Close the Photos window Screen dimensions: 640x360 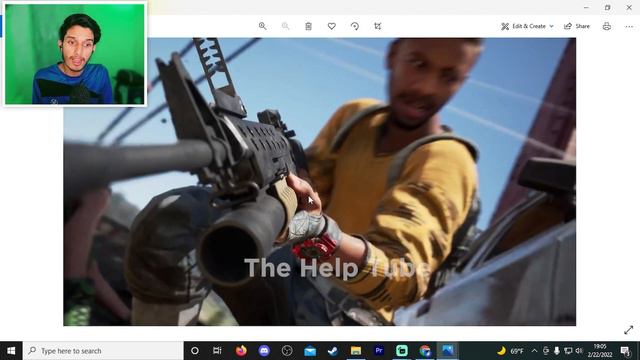tap(629, 7)
